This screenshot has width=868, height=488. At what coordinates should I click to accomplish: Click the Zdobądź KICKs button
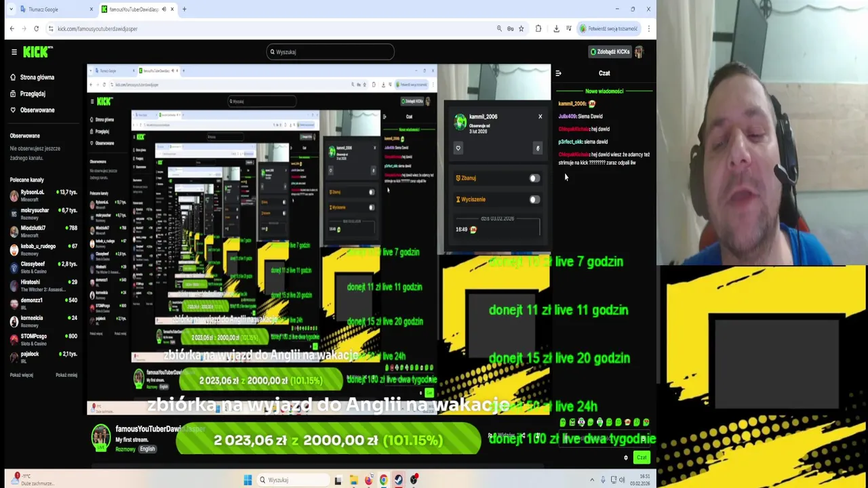coord(610,52)
